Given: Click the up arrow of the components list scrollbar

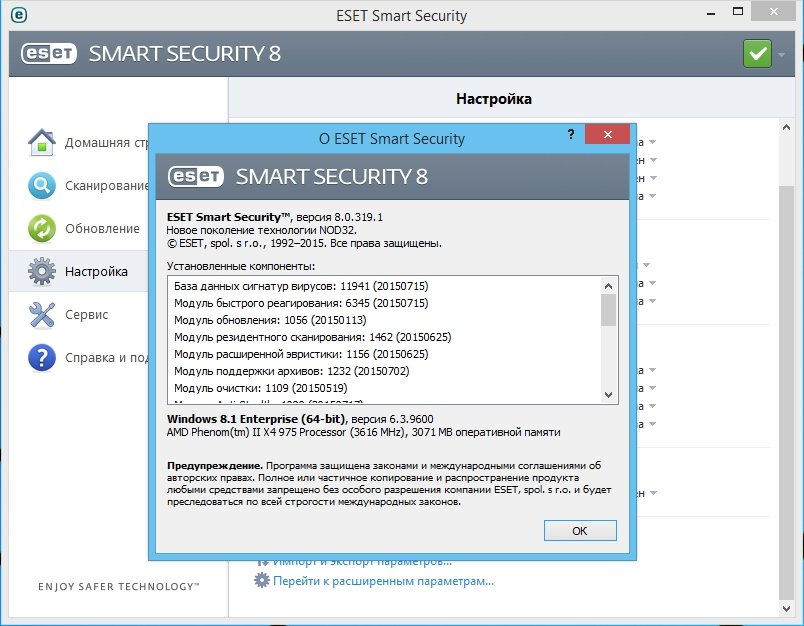Looking at the screenshot, I should [608, 286].
